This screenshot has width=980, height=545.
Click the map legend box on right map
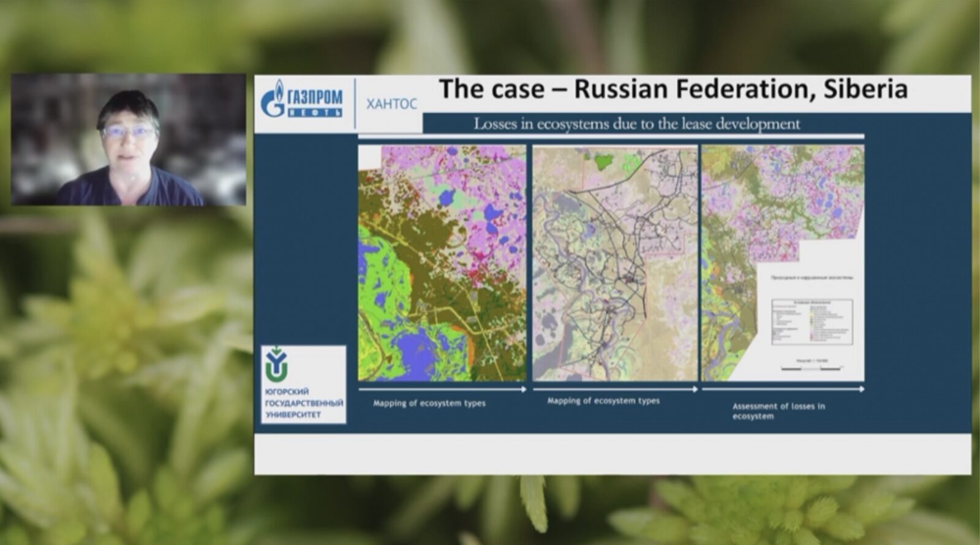coord(812,320)
